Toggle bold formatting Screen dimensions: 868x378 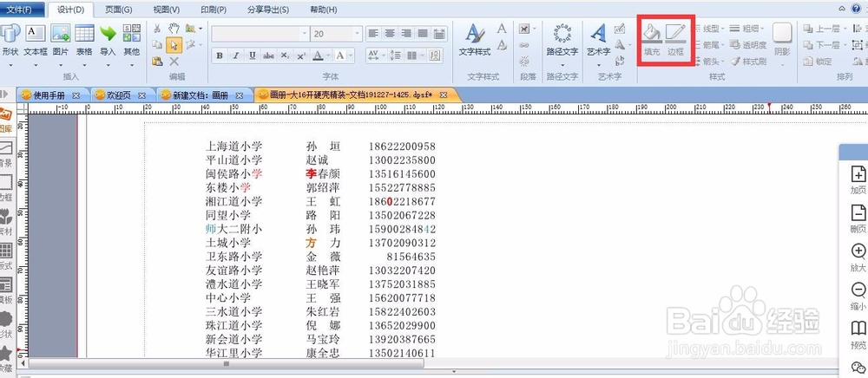[x=220, y=55]
